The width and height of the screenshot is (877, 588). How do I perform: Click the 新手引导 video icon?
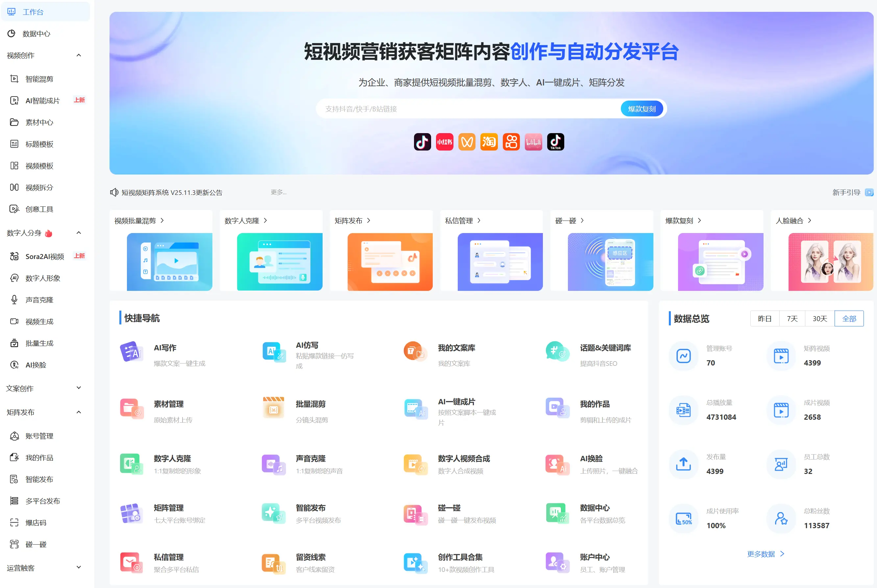click(869, 192)
